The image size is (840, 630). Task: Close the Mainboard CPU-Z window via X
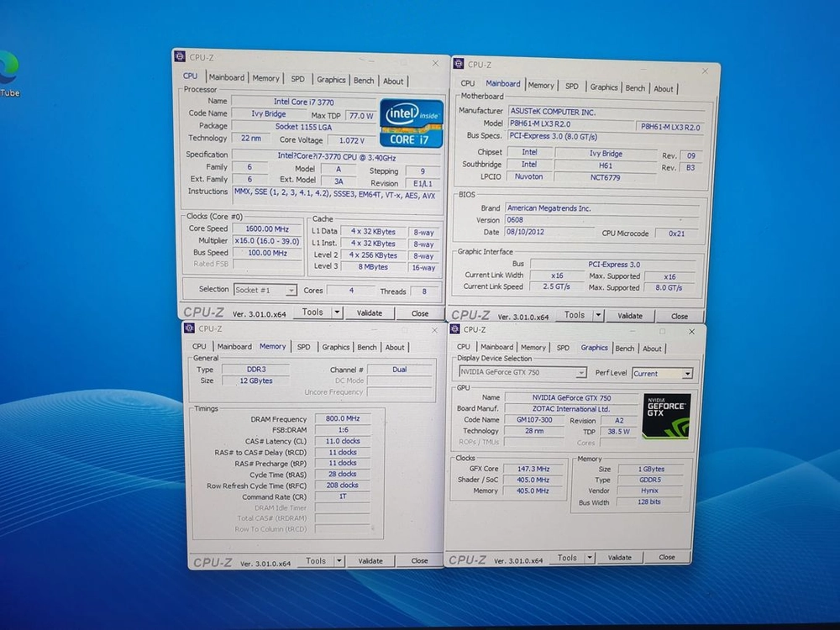705,71
